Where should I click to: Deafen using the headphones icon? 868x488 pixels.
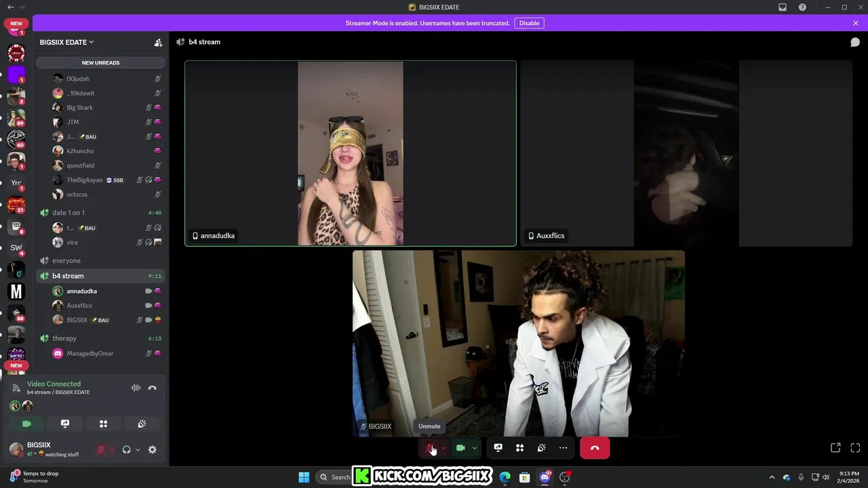[x=126, y=449]
